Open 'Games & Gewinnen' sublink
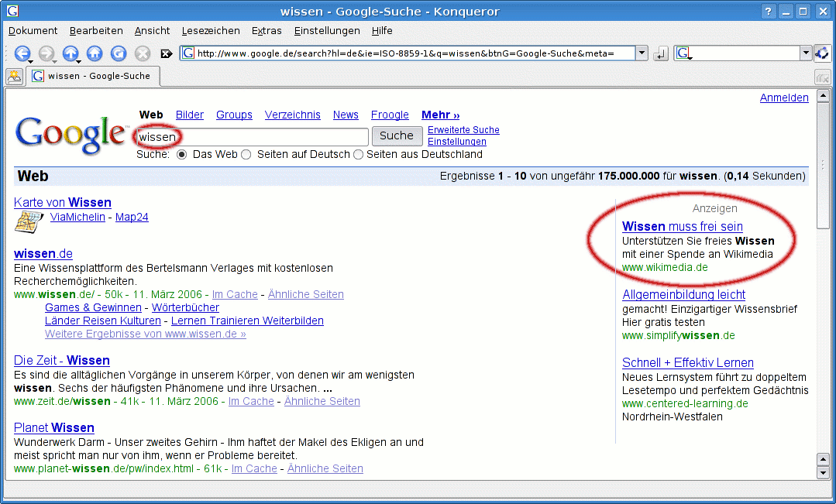This screenshot has height=504, width=836. coord(93,307)
